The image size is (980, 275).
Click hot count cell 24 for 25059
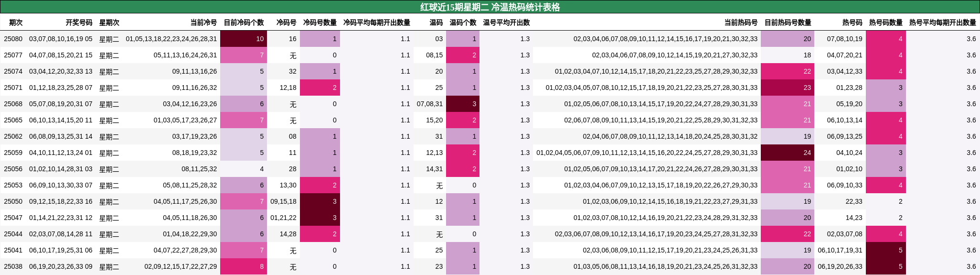click(788, 153)
